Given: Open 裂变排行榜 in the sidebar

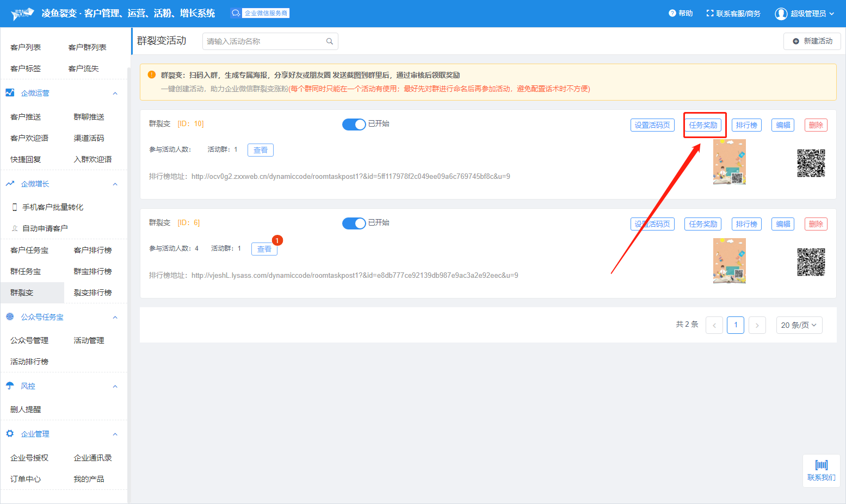Looking at the screenshot, I should (92, 293).
